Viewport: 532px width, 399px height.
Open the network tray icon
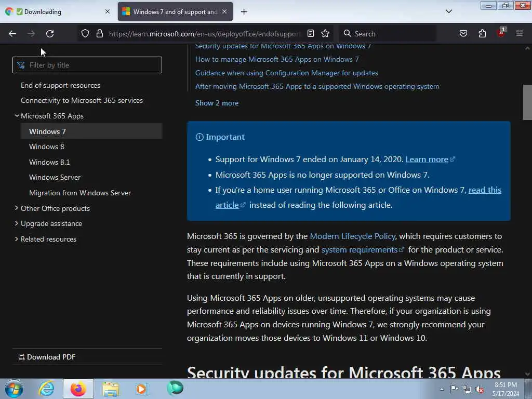click(x=467, y=389)
